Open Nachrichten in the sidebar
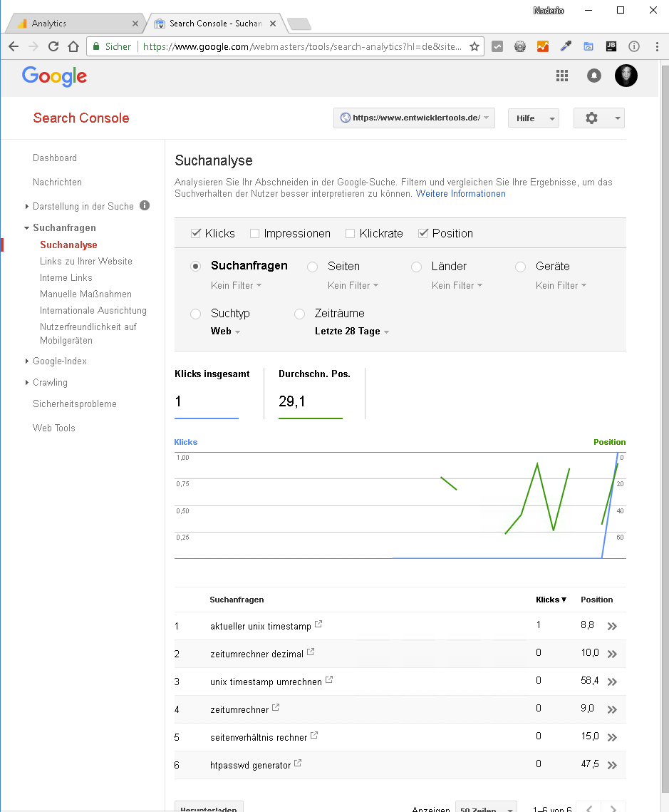669x812 pixels. 58,183
